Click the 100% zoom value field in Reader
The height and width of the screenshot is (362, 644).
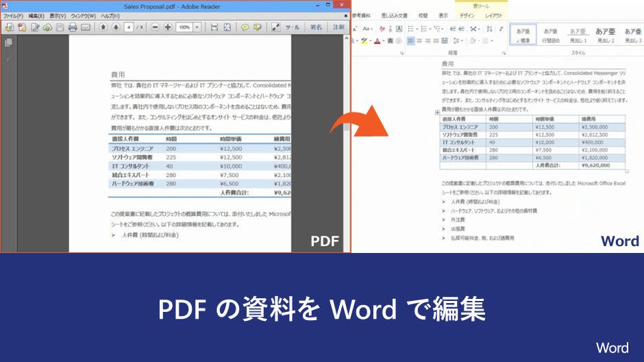point(184,27)
